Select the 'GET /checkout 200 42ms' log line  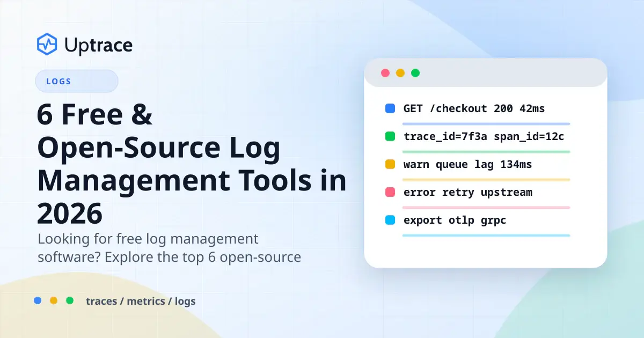click(474, 108)
